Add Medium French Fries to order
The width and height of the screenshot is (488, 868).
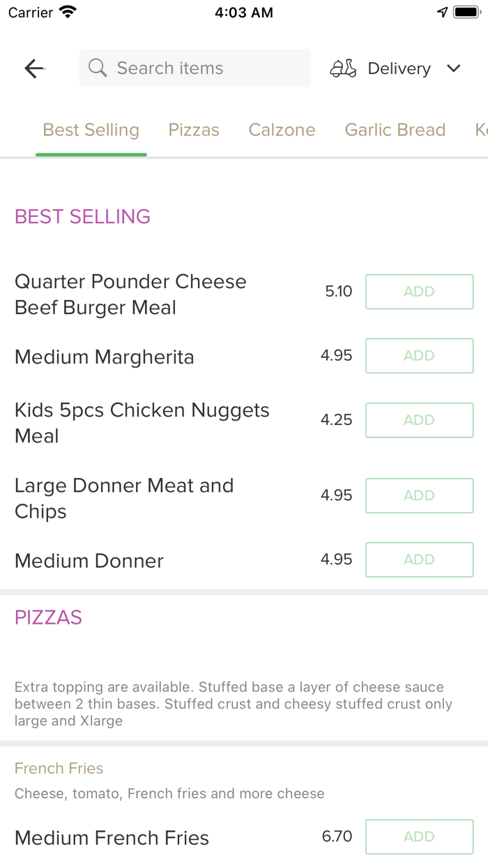tap(419, 837)
